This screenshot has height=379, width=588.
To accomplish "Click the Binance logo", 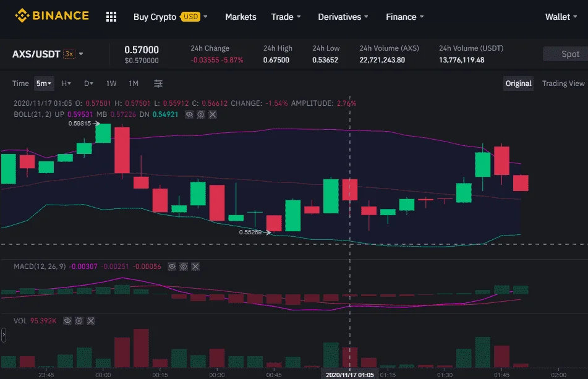I will pos(52,15).
